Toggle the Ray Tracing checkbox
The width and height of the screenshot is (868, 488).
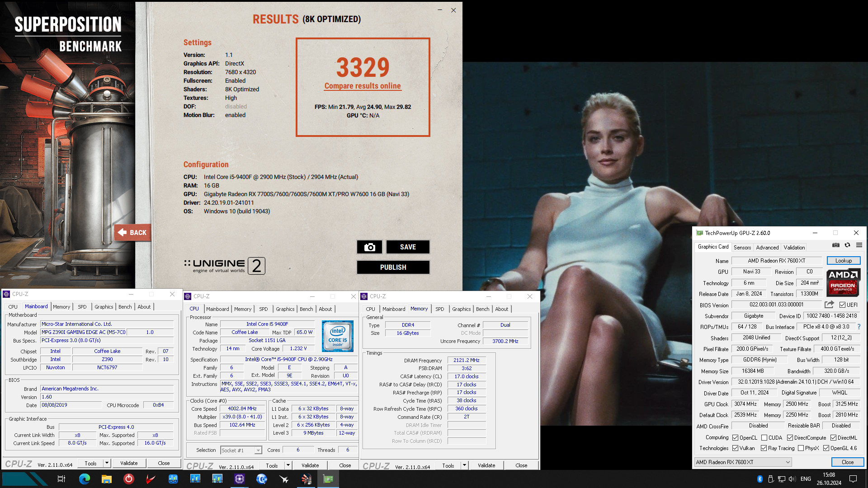764,448
